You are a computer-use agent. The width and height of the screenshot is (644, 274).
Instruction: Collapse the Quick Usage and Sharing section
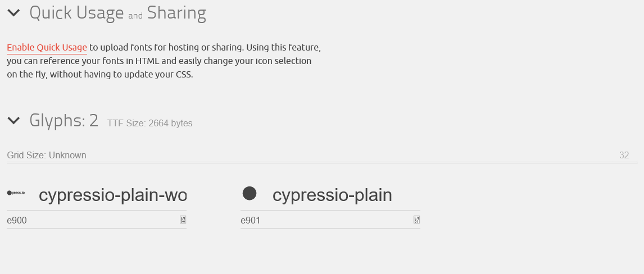(x=13, y=13)
